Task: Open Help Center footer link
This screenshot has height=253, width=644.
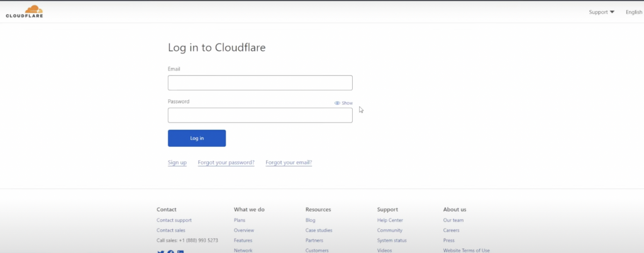Action: [x=390, y=220]
